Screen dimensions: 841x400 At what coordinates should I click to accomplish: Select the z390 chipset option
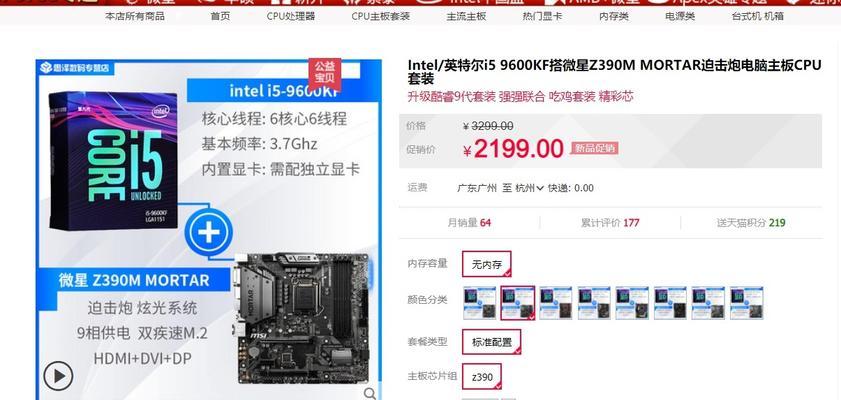(482, 377)
